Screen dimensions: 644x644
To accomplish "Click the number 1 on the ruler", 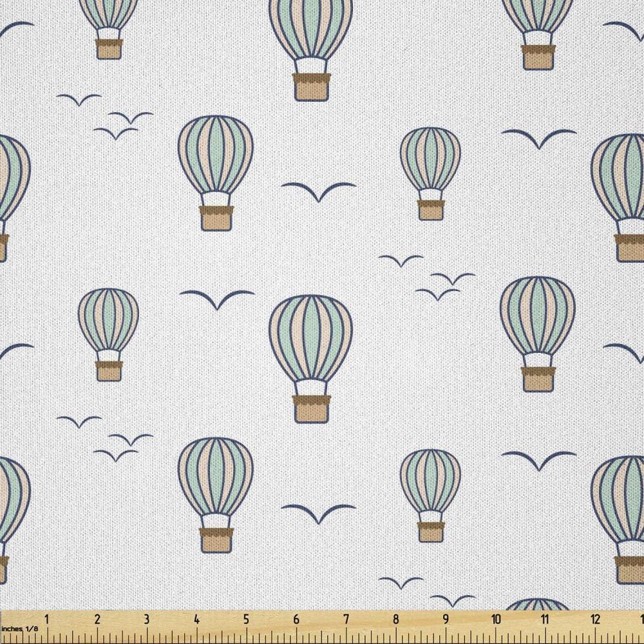I will click(x=47, y=619).
